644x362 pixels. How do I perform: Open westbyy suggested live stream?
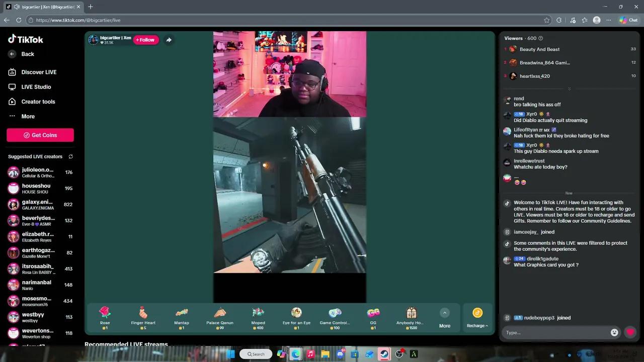(x=40, y=317)
